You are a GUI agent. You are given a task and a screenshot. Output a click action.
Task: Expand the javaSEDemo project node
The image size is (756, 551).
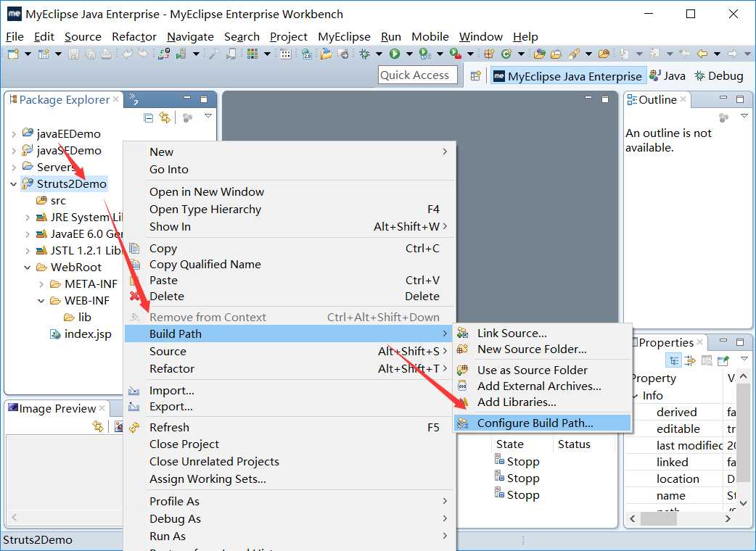coord(14,151)
